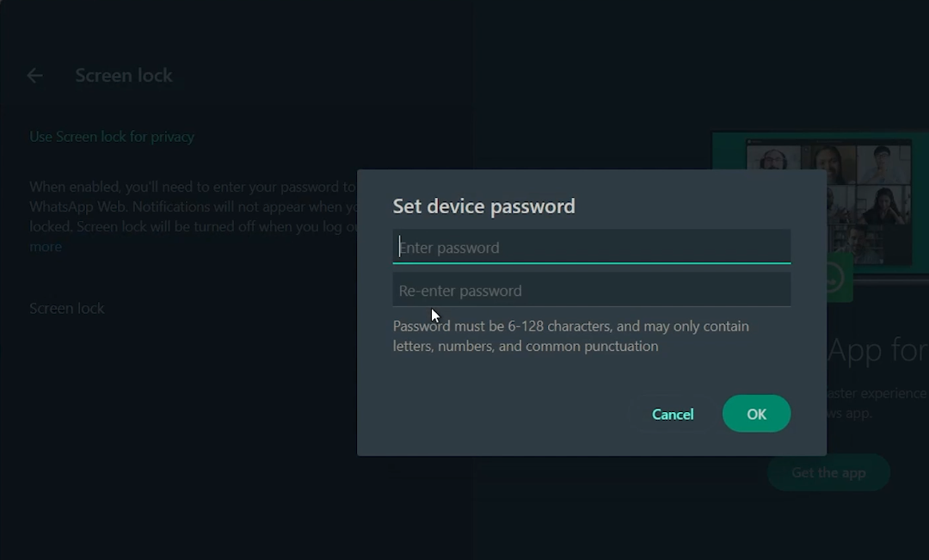Focus the Enter password field
The width and height of the screenshot is (929, 560).
click(592, 248)
